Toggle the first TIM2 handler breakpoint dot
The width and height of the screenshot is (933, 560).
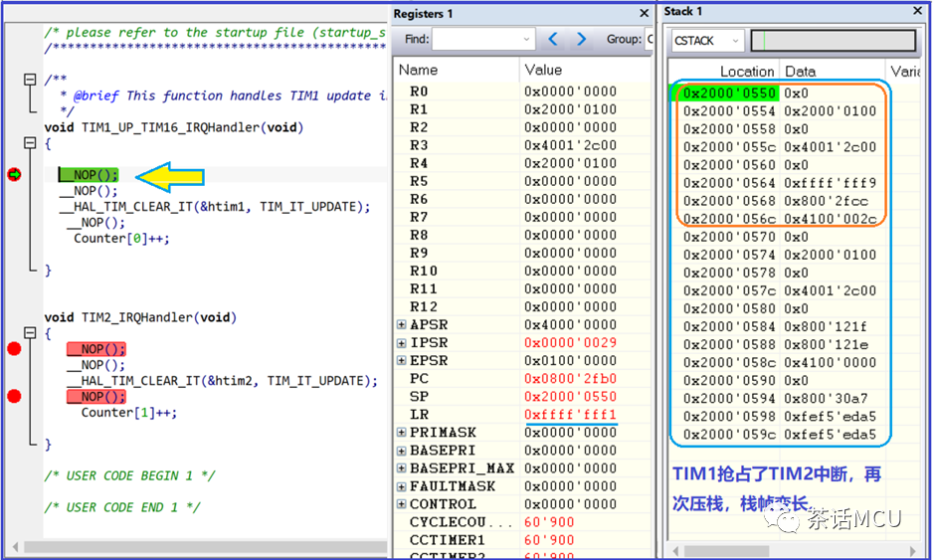[14, 349]
